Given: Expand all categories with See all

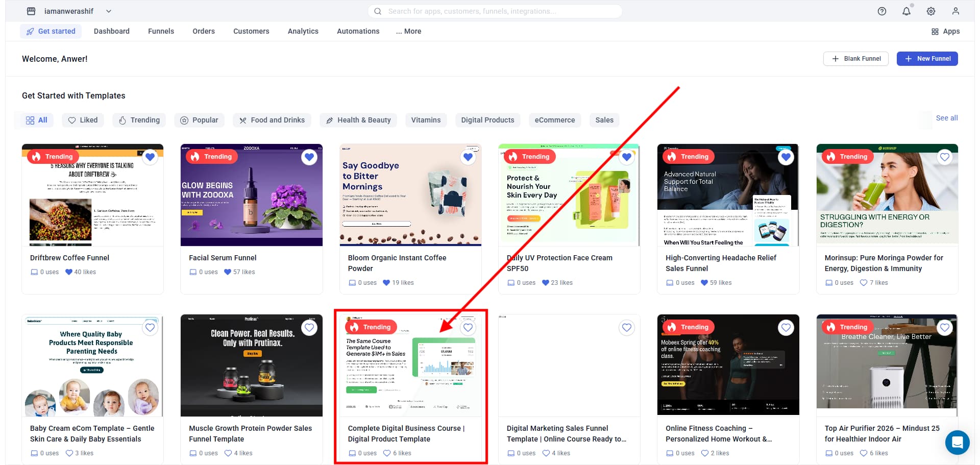Looking at the screenshot, I should tap(946, 118).
